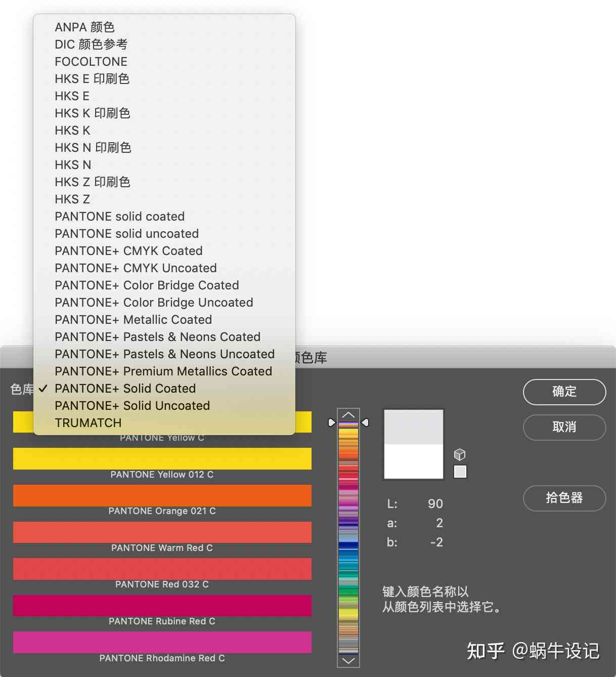
Task: Select FOCOLTONE color library
Action: click(x=164, y=61)
